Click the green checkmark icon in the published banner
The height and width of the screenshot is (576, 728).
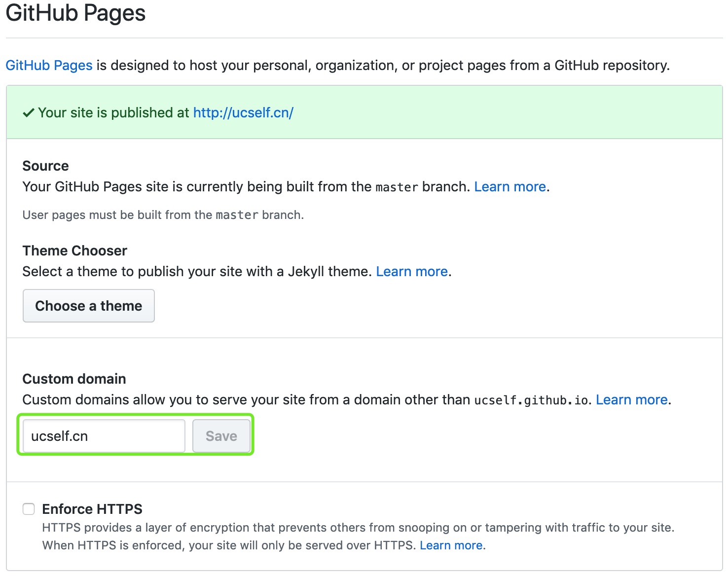(29, 113)
